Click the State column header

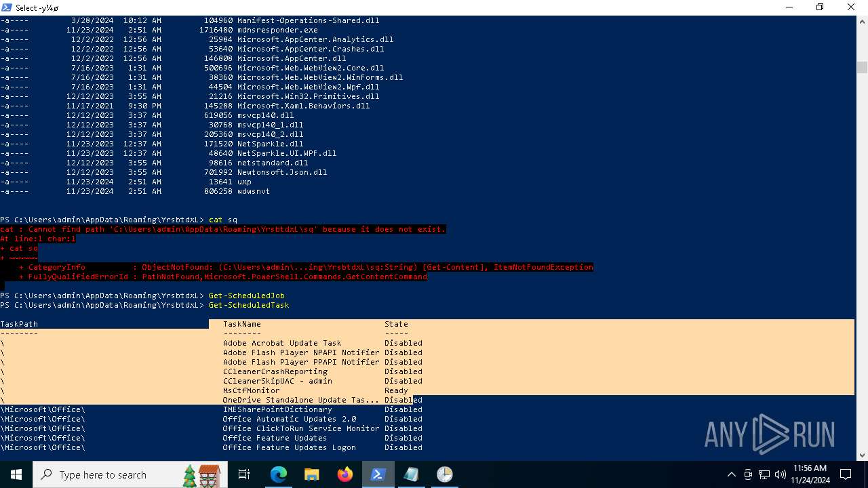tap(396, 324)
